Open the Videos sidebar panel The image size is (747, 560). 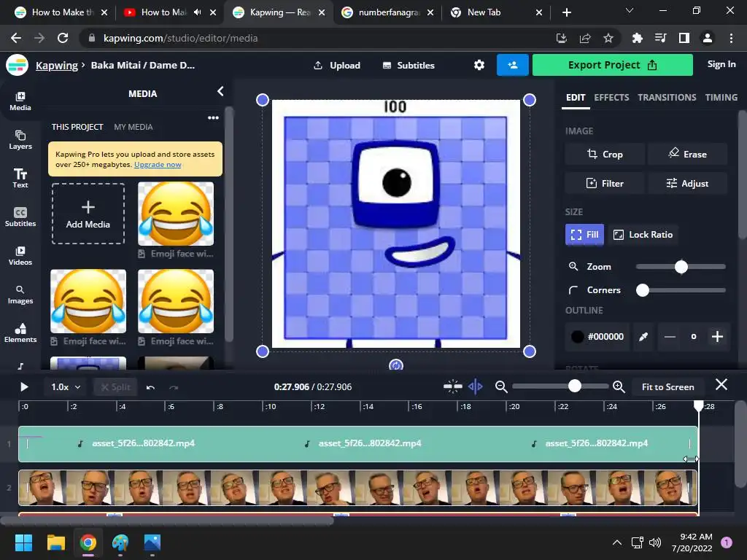click(20, 256)
